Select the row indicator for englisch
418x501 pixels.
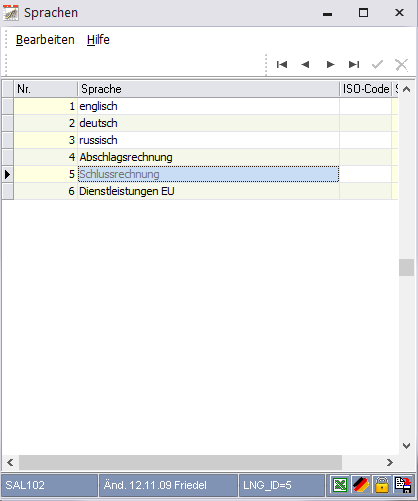coord(8,106)
